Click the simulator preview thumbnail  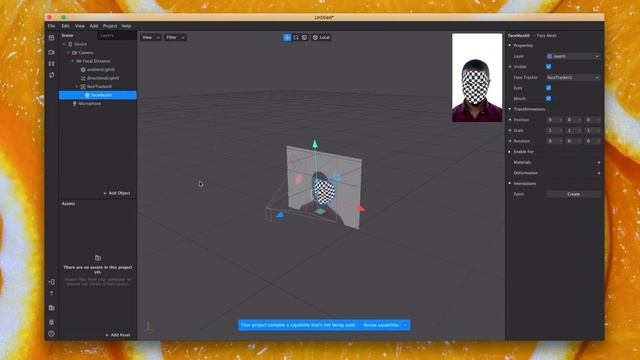pos(477,78)
